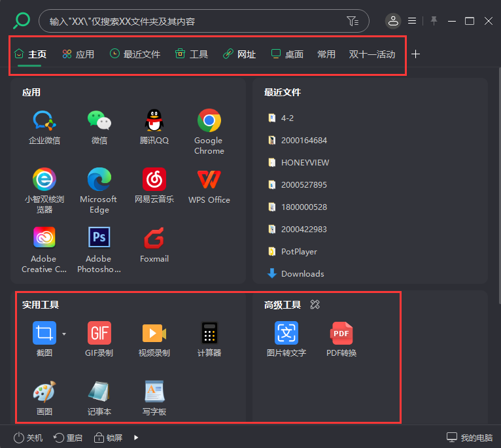Open 网易云音乐

[x=154, y=186]
